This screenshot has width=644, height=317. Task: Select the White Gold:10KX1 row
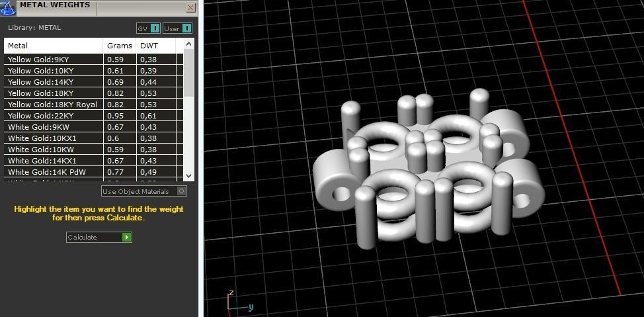tap(94, 138)
